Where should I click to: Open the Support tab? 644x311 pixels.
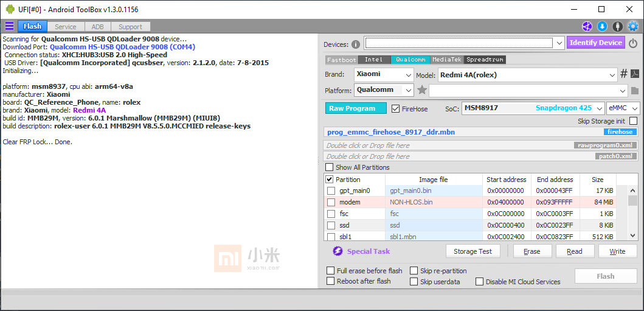130,27
